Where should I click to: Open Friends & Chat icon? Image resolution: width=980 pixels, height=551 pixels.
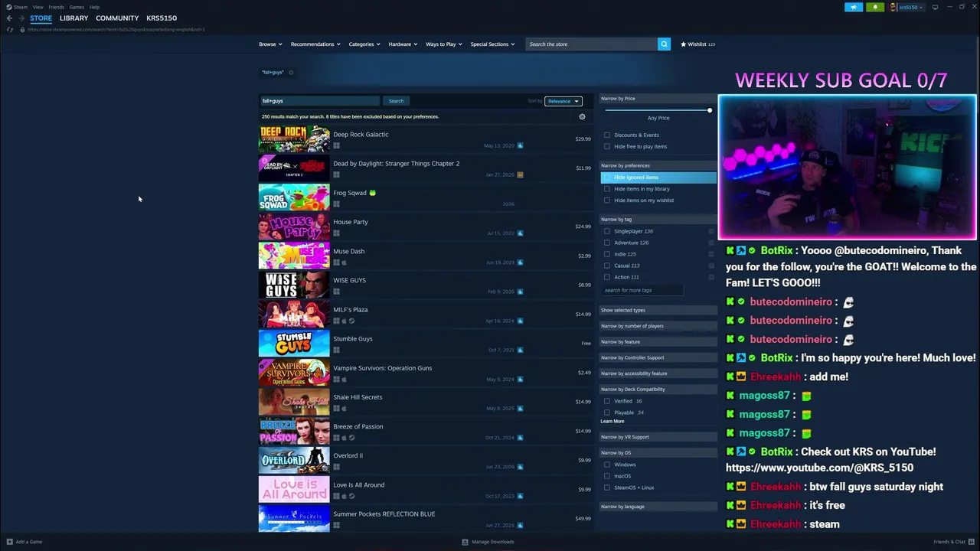pos(973,542)
